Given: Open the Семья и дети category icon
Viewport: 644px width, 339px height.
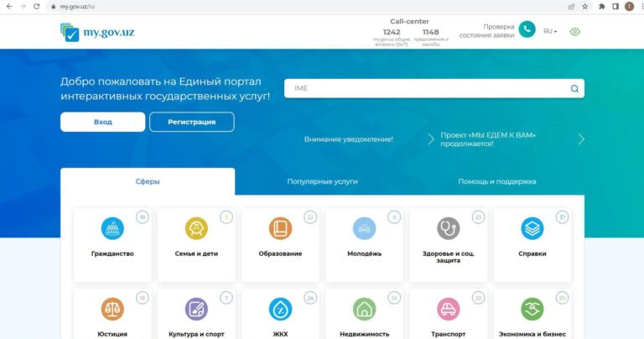Looking at the screenshot, I should click(196, 228).
